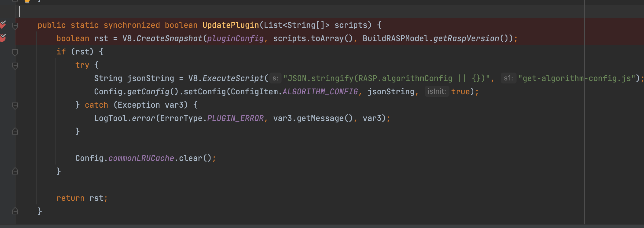Viewport: 644px width, 228px height.
Task: Fold the try block in gutter
Action: point(15,66)
